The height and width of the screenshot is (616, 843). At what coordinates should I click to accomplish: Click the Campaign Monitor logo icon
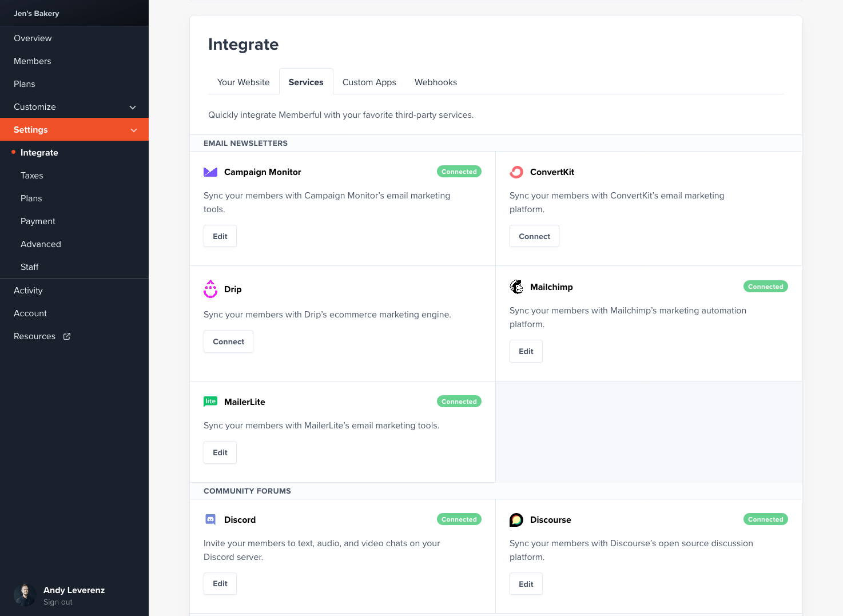[210, 172]
